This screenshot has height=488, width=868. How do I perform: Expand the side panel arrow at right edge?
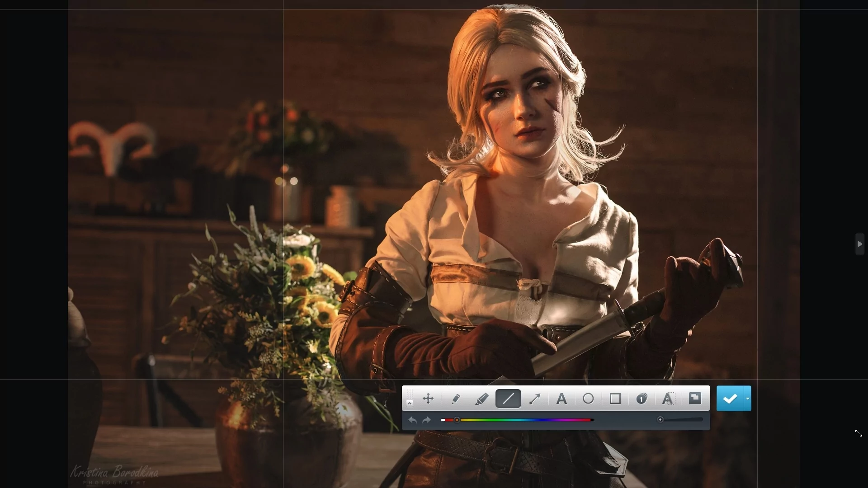click(x=860, y=244)
